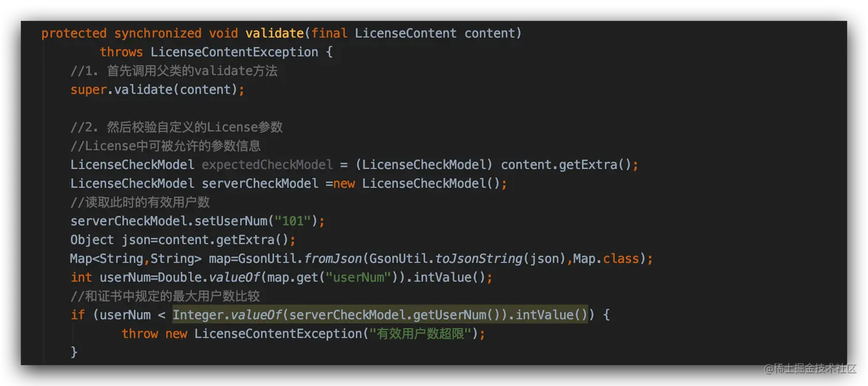Click the 'setUserNum' method call
The height and width of the screenshot is (386, 868).
tap(231, 221)
